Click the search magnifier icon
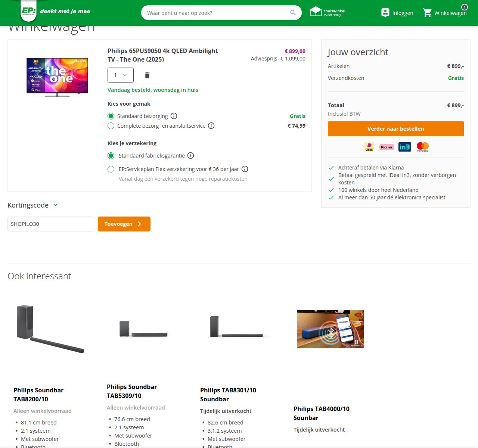Image resolution: width=478 pixels, height=448 pixels. click(293, 13)
